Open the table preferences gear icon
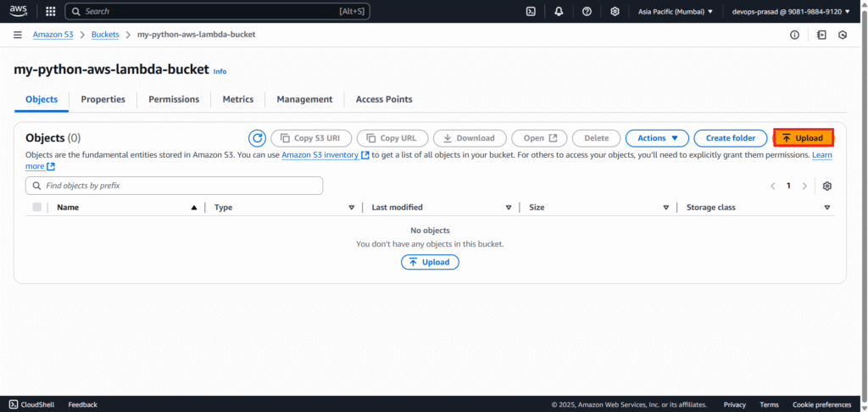The height and width of the screenshot is (412, 868). point(827,186)
